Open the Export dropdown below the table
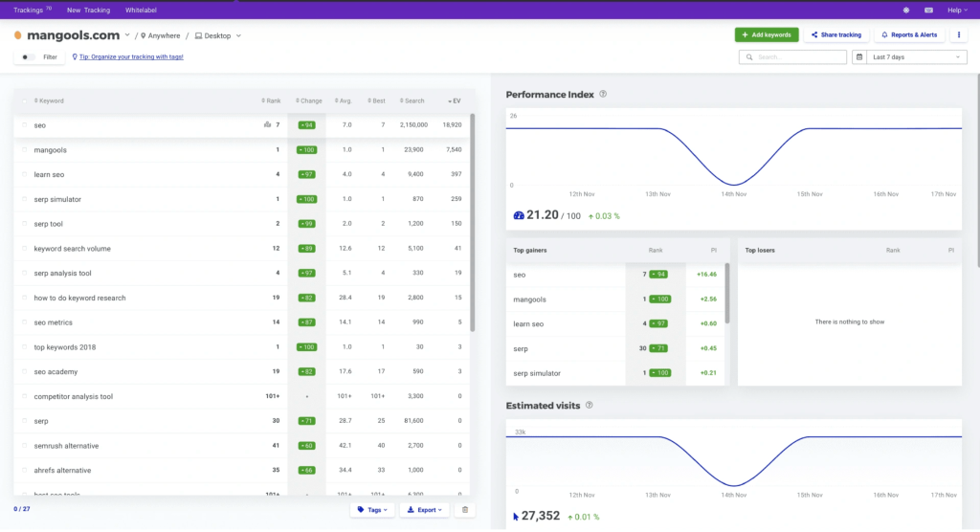Image resolution: width=980 pixels, height=532 pixels. coord(424,510)
